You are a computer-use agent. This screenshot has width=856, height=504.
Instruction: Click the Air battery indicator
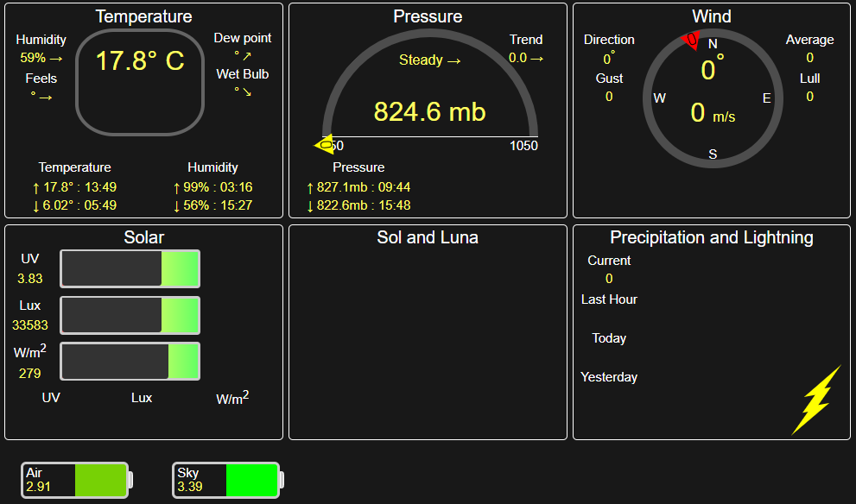[76, 480]
